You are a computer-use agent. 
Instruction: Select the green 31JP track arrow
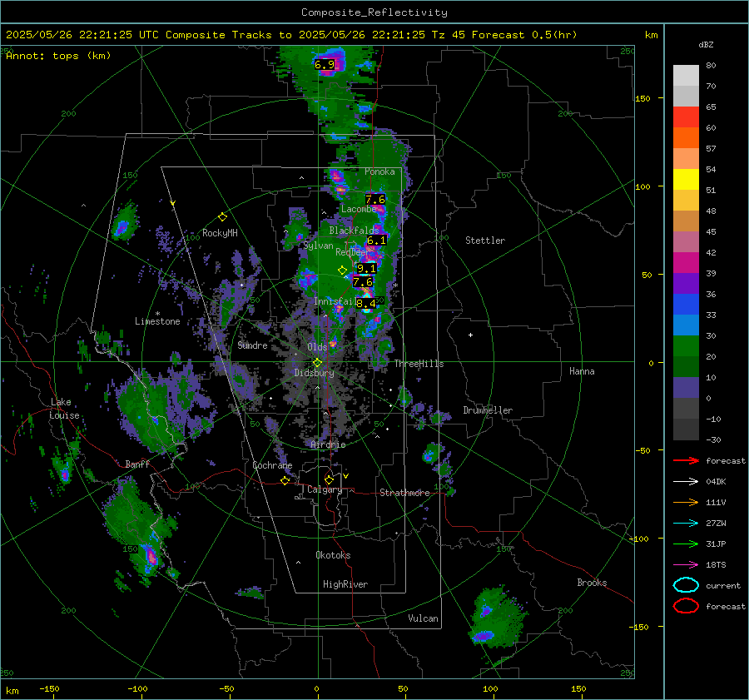click(x=686, y=544)
